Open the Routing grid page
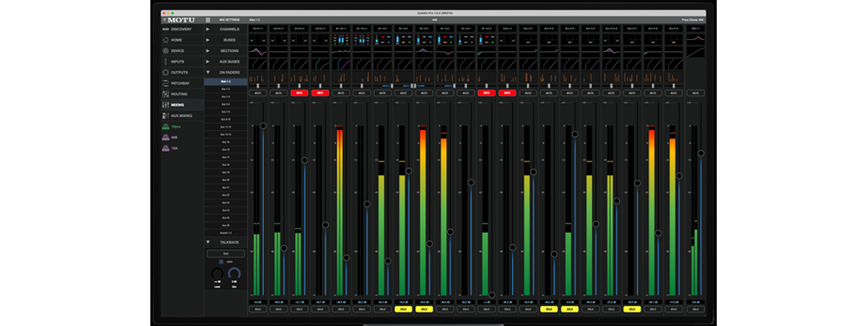The width and height of the screenshot is (868, 326). [x=181, y=94]
